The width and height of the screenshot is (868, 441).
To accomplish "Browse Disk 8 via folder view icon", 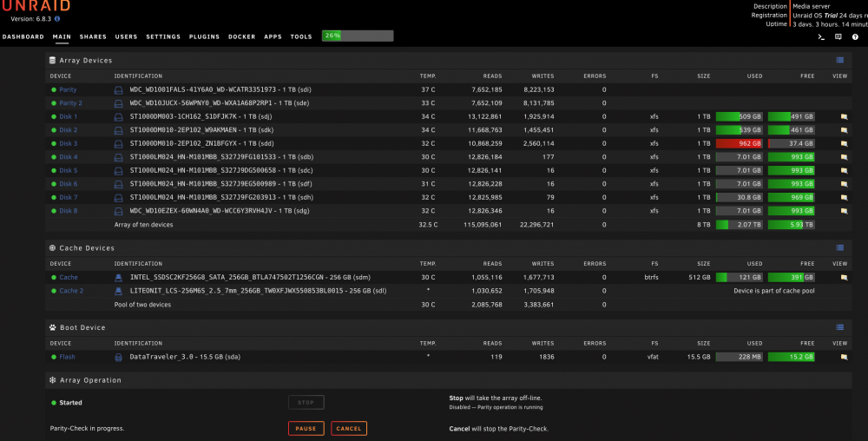I will 844,211.
